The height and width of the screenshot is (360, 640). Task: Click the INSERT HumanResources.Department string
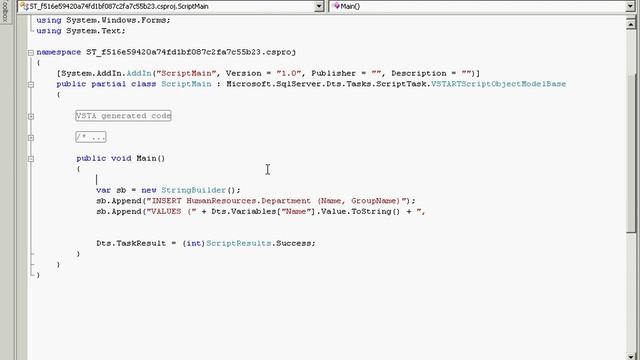coord(276,201)
